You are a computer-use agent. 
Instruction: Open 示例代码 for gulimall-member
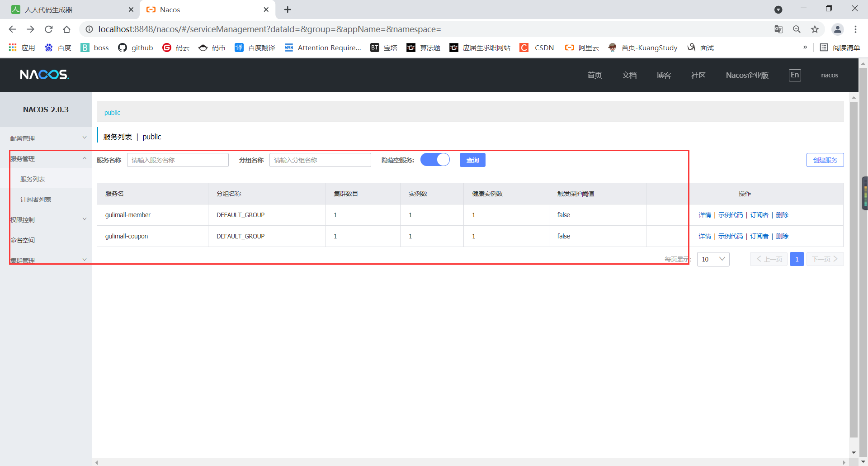[731, 215]
